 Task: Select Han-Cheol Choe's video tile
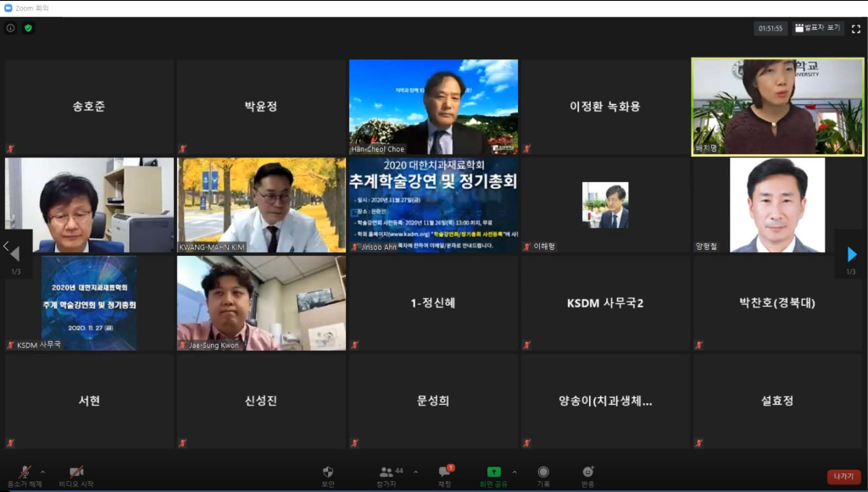pos(433,107)
